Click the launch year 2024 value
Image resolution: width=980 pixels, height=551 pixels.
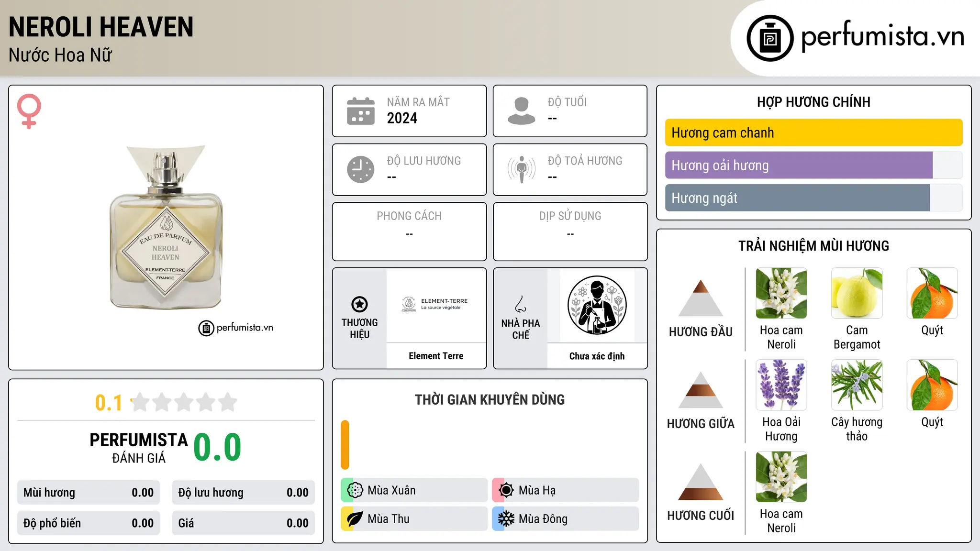click(402, 118)
